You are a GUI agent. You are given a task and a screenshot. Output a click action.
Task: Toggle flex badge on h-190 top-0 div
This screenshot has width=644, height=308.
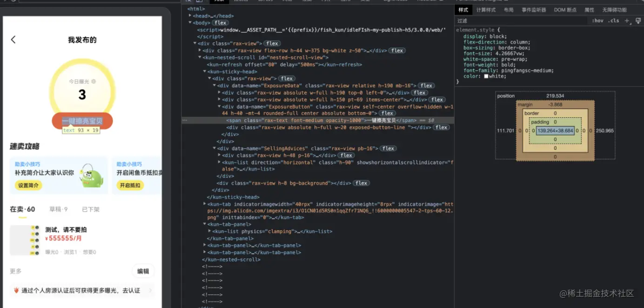click(419, 92)
